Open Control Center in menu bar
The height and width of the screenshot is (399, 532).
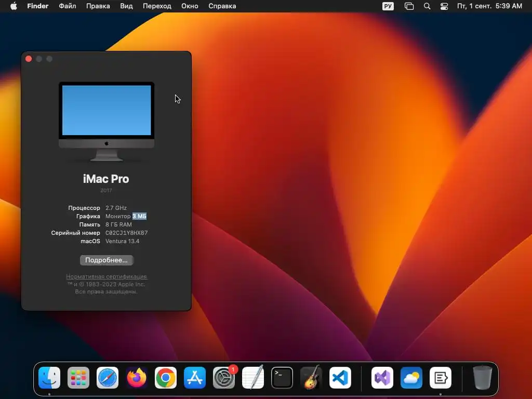[444, 6]
